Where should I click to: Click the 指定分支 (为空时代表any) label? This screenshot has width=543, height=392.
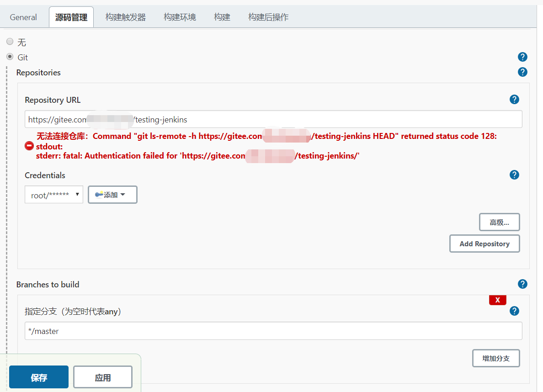(x=73, y=311)
